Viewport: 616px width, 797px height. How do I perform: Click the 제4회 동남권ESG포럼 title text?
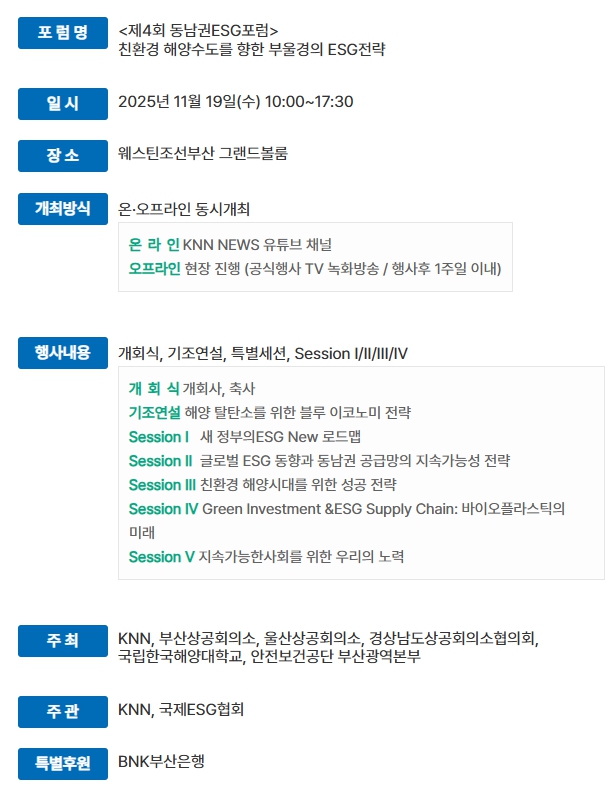[198, 30]
